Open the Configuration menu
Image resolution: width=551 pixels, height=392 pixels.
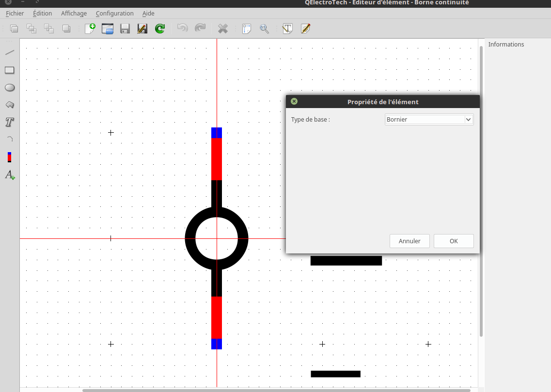tap(114, 14)
